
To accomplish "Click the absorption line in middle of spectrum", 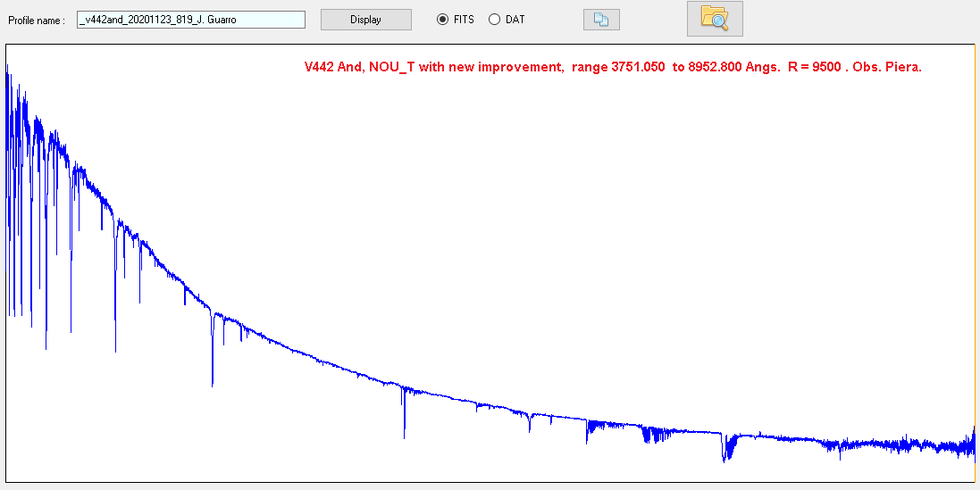I will point(404,415).
